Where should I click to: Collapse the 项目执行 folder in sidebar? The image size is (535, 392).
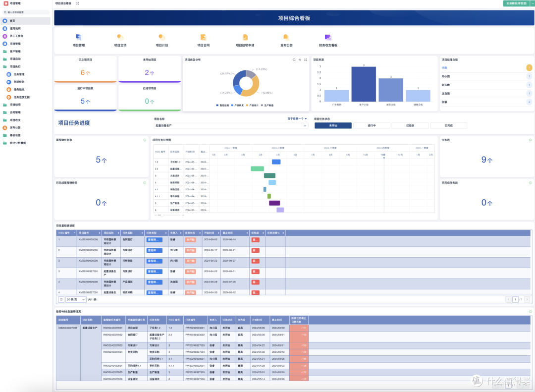tap(26, 66)
